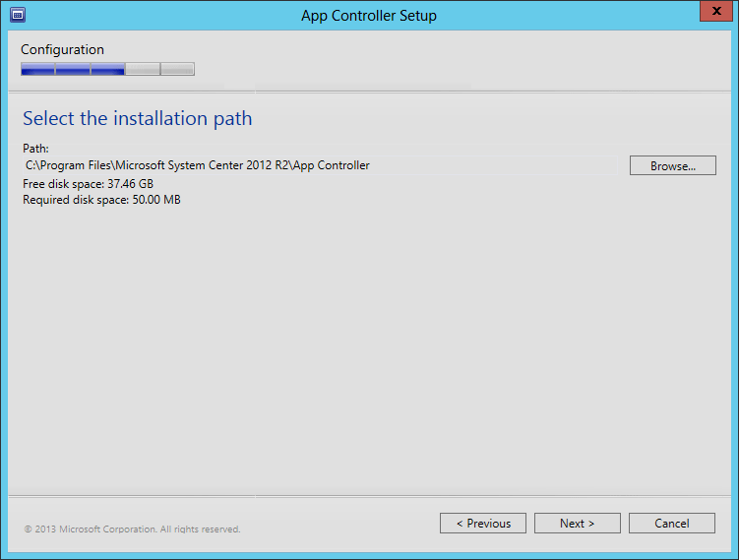Image resolution: width=739 pixels, height=560 pixels.
Task: Click the fourth gray progress segment
Action: tap(143, 69)
